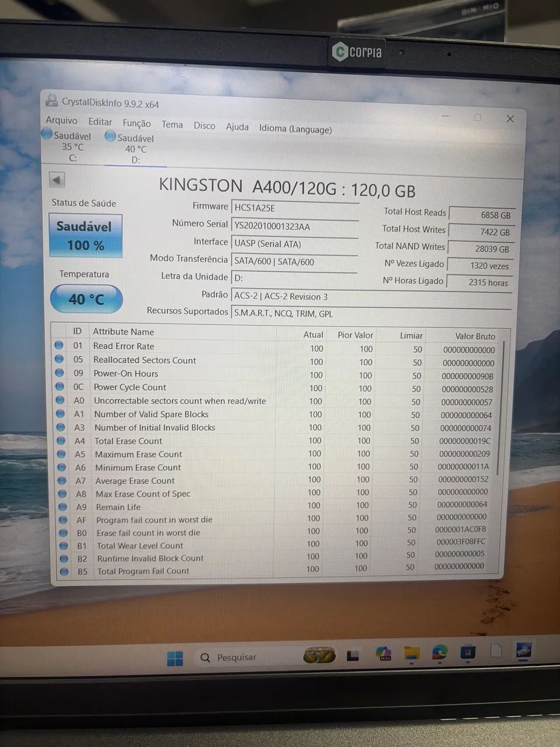Click status circle of Uncorrectable sectors count row
The image size is (560, 747).
click(x=60, y=400)
